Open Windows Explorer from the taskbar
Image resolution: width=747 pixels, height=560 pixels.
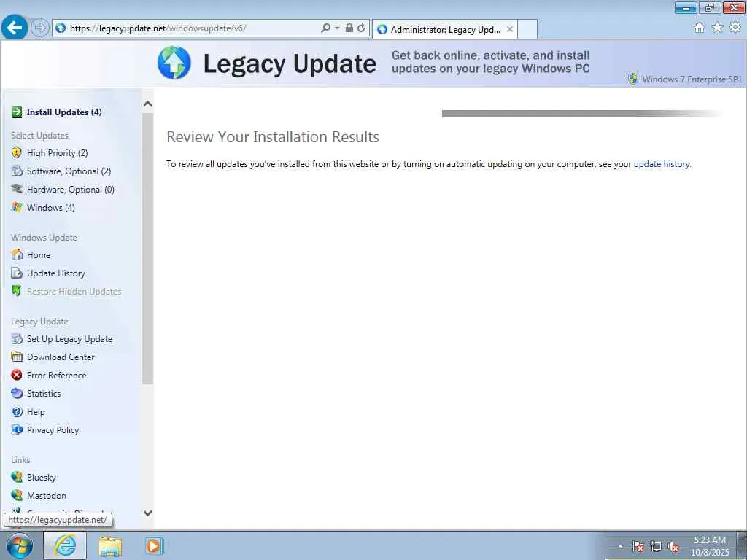(x=110, y=545)
